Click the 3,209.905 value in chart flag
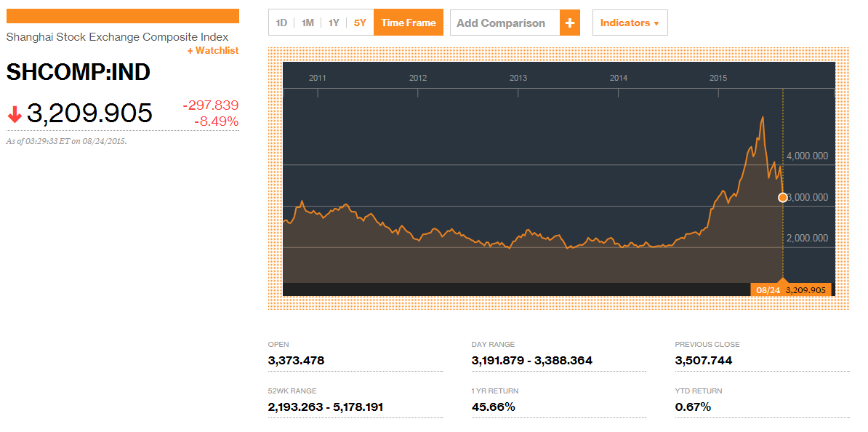 pyautogui.click(x=806, y=289)
